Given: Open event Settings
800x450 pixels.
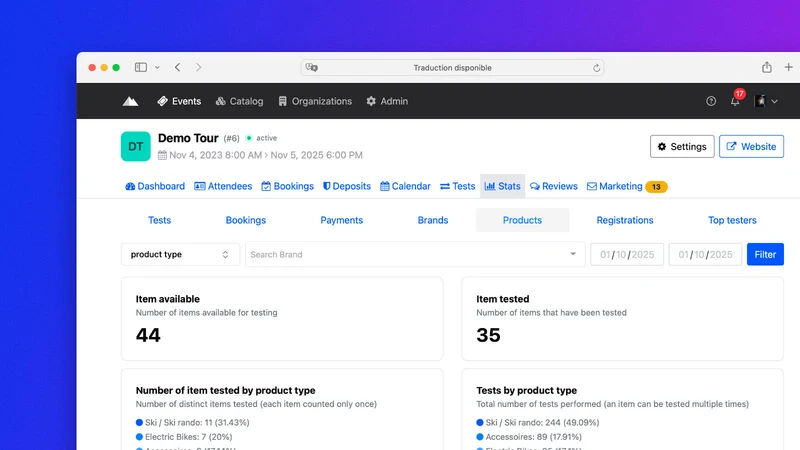Looking at the screenshot, I should (x=682, y=146).
